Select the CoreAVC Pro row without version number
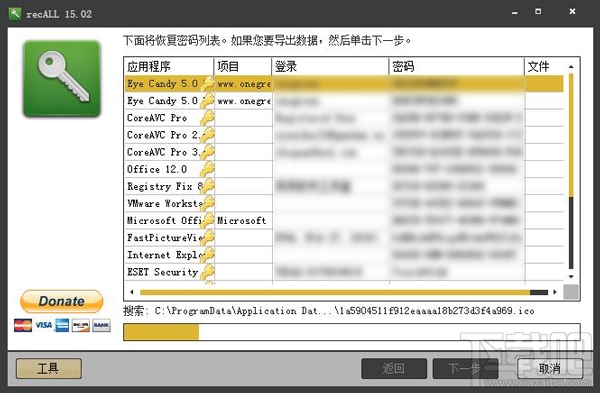 (x=344, y=117)
